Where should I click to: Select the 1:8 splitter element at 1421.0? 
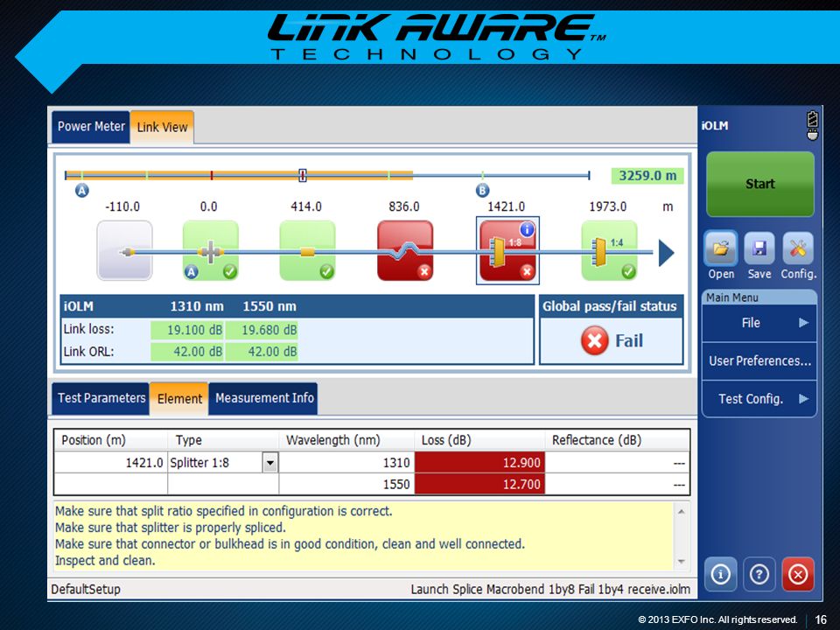507,250
